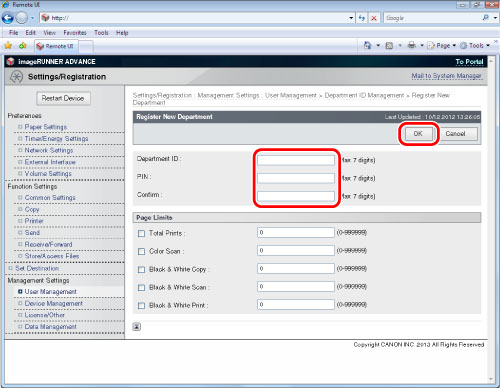The image size is (500, 388).
Task: Click the imageRUNNER ADVANCE logo icon
Action: [11, 61]
